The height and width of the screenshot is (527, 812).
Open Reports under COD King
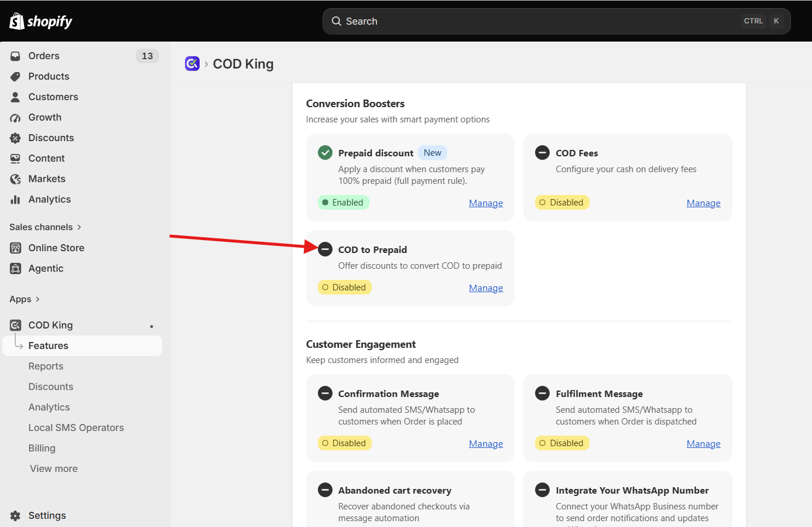(46, 366)
